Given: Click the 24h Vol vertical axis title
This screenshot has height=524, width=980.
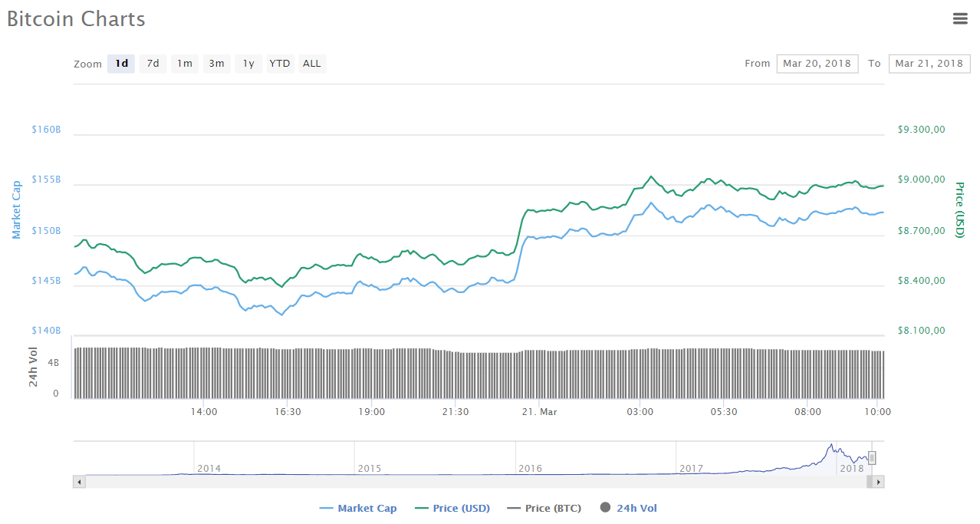Looking at the screenshot, I should (x=34, y=367).
